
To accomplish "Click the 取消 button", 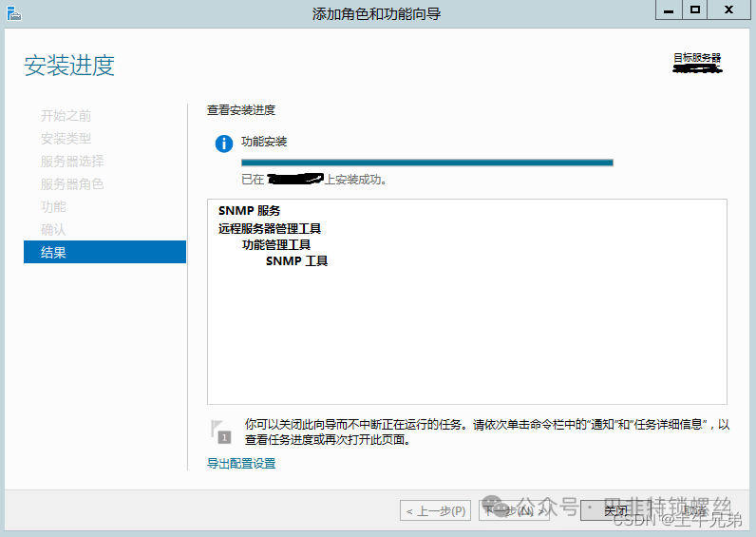I will [694, 510].
